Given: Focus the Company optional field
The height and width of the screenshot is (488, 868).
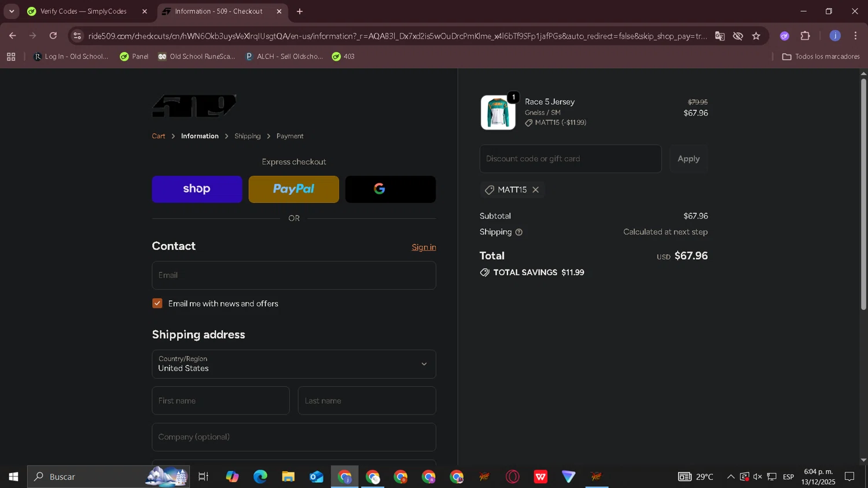Looking at the screenshot, I should [294, 437].
